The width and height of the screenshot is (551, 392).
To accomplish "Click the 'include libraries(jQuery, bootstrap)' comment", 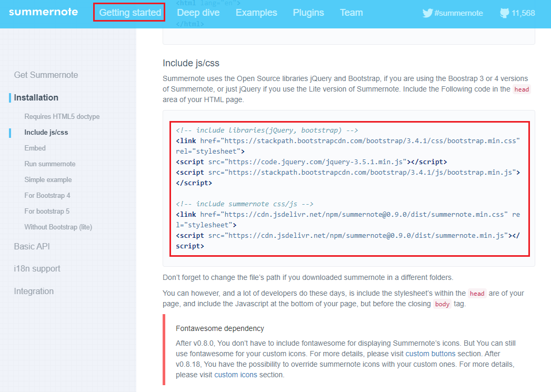I will [267, 130].
